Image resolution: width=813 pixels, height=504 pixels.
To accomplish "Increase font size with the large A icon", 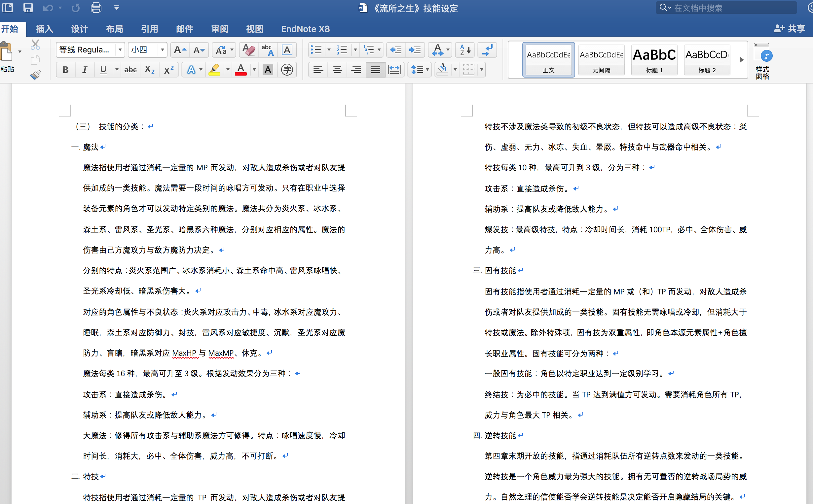I will coord(180,50).
